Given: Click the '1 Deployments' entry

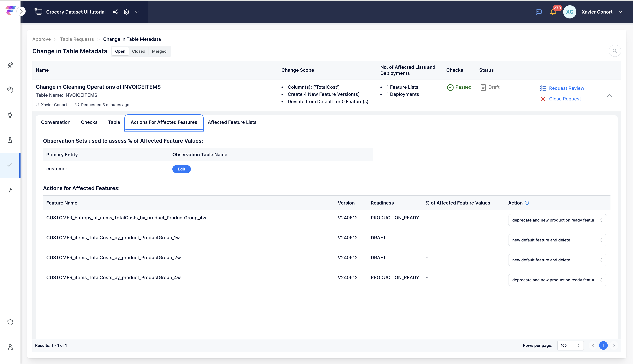Looking at the screenshot, I should tap(402, 94).
